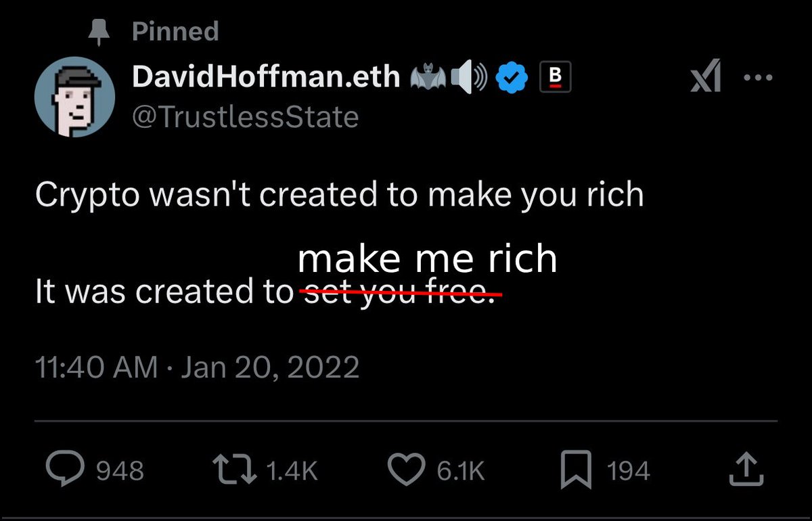Bookmark this tweet with the bookmark icon
The image size is (812, 521).
577,470
